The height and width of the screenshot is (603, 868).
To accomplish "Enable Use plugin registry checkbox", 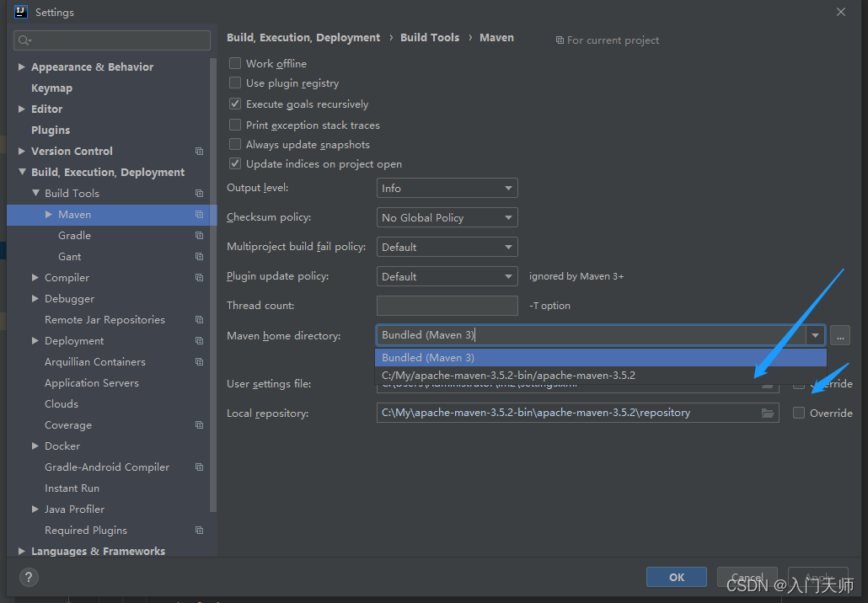I will 235,83.
